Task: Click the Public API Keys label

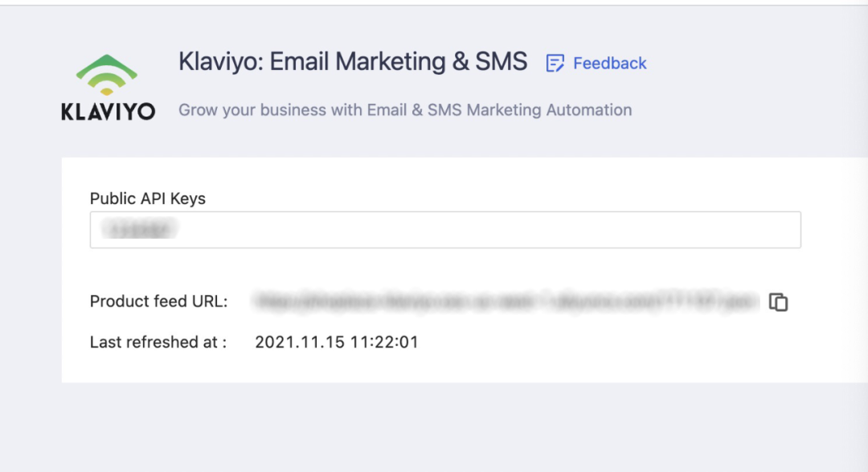Action: point(147,199)
